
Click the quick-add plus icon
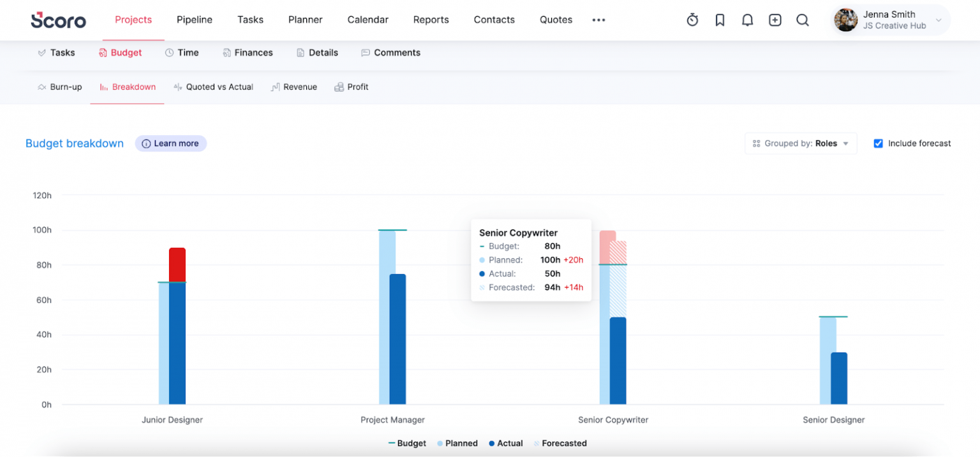[x=775, y=20]
